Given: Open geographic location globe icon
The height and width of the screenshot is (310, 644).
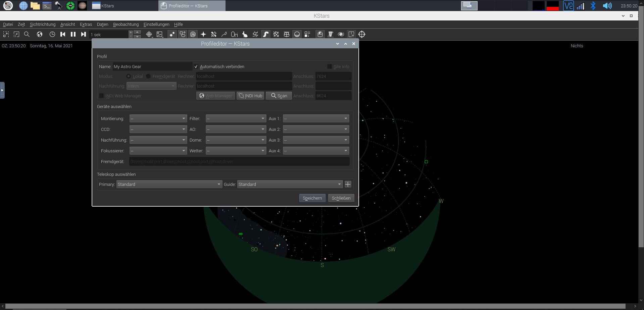Looking at the screenshot, I should (x=40, y=34).
